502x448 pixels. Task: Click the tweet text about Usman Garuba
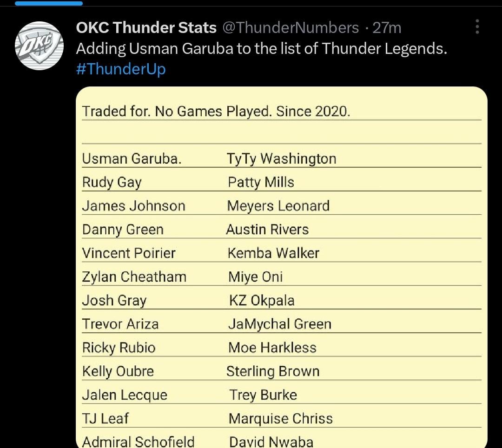pos(261,49)
